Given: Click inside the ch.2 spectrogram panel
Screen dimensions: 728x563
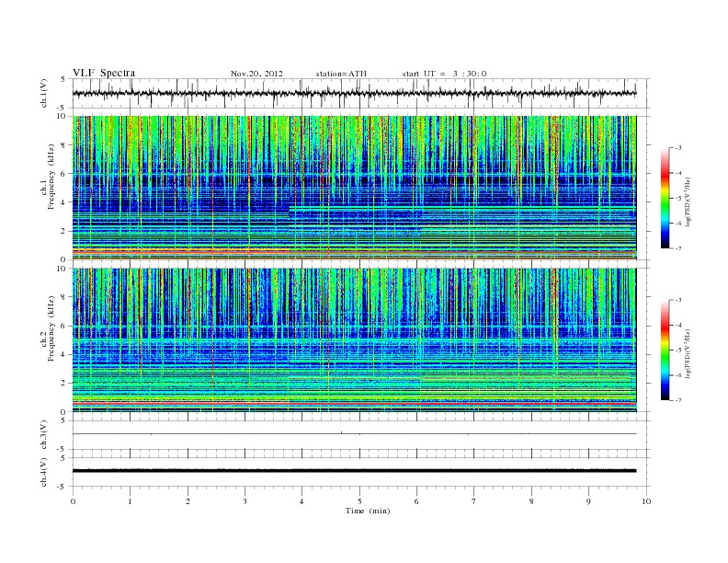Looking at the screenshot, I should (x=354, y=340).
